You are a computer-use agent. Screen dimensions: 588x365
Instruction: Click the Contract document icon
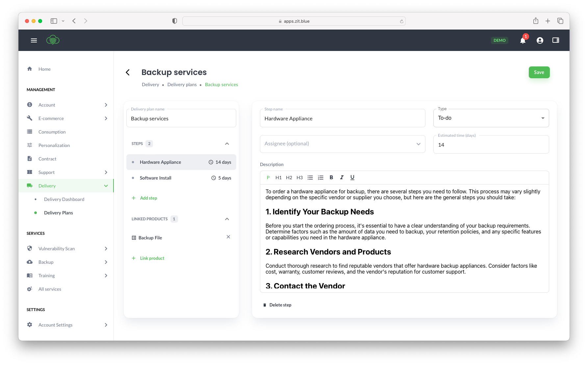pos(30,158)
